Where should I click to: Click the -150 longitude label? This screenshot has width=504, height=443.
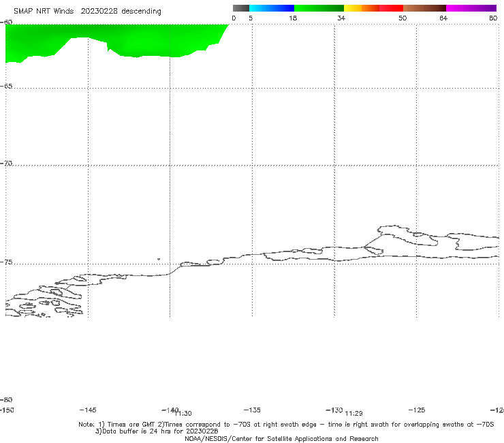[x=7, y=410]
